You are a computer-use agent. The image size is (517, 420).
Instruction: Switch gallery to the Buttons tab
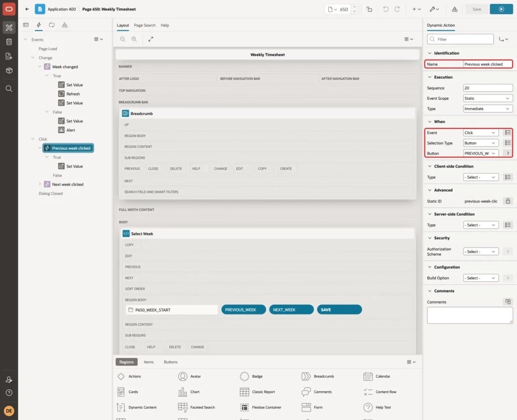point(171,362)
